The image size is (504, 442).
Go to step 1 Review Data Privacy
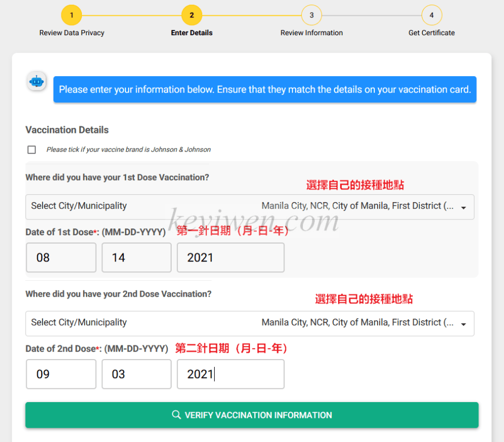(x=72, y=15)
